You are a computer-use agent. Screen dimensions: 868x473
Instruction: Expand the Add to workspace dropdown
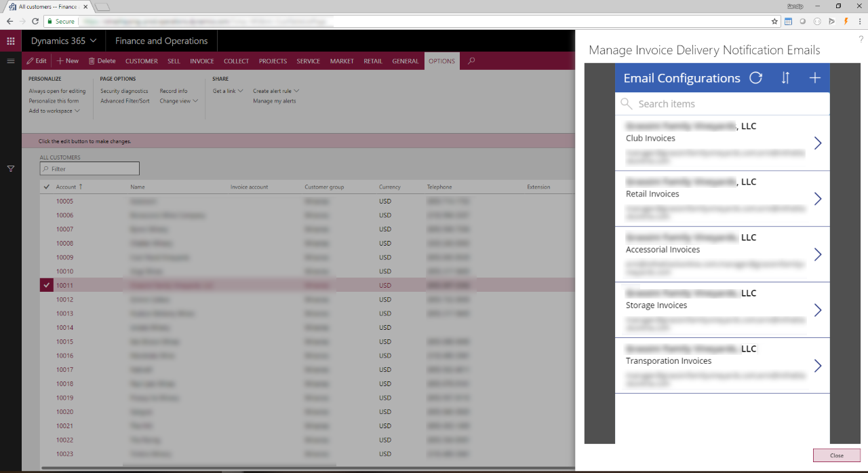coord(54,111)
